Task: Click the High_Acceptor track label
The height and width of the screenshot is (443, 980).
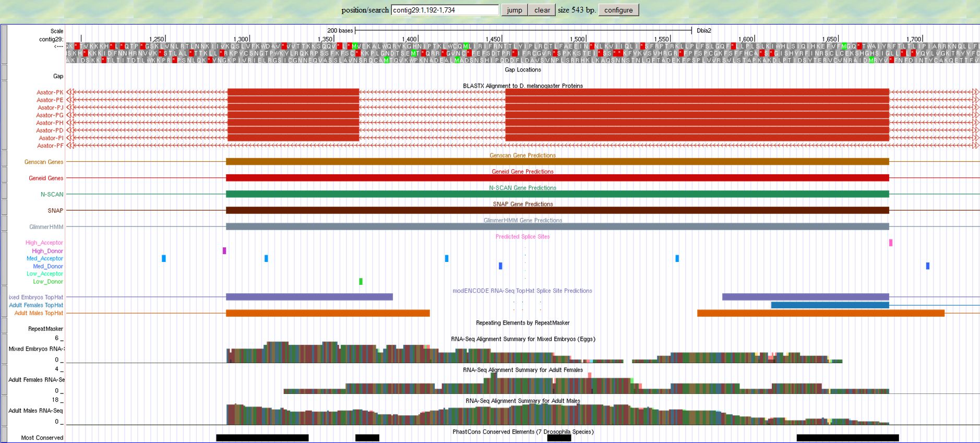Action: (44, 243)
